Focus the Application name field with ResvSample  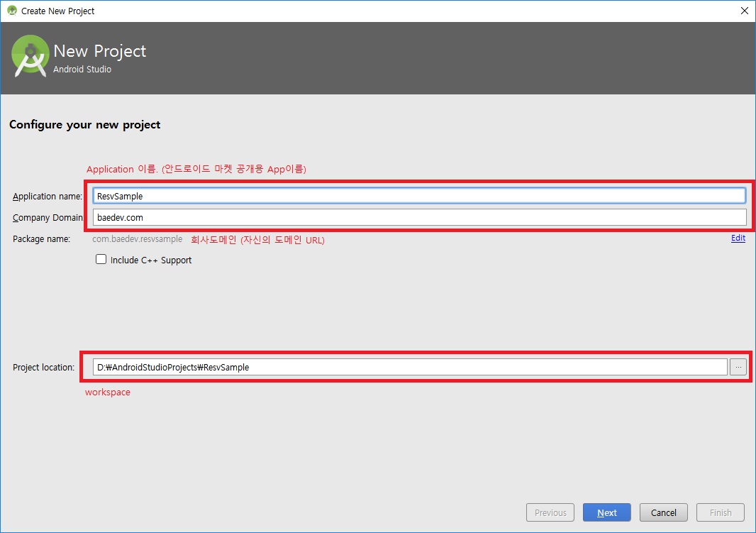point(418,196)
